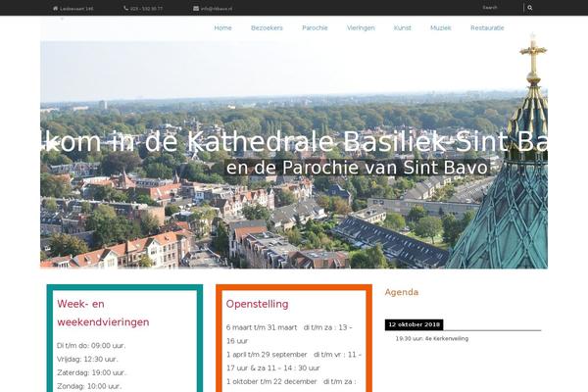Click the phone number 023 link

coord(147,8)
